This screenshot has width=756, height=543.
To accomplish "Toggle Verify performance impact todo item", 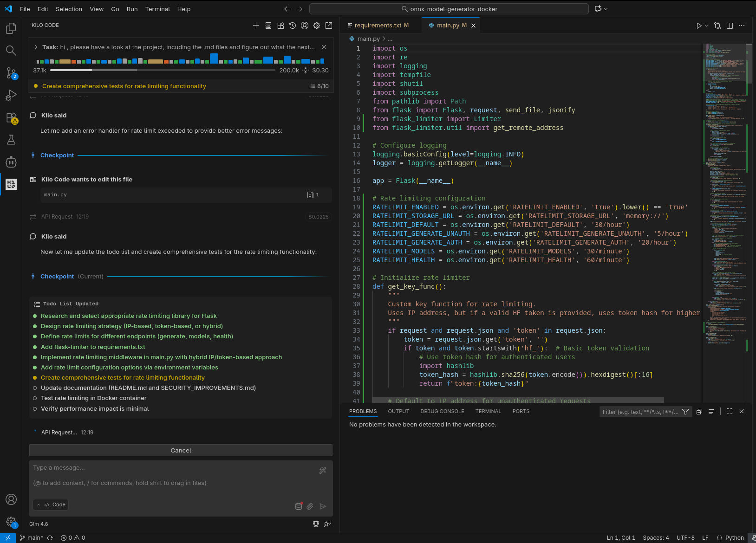I will pos(35,409).
